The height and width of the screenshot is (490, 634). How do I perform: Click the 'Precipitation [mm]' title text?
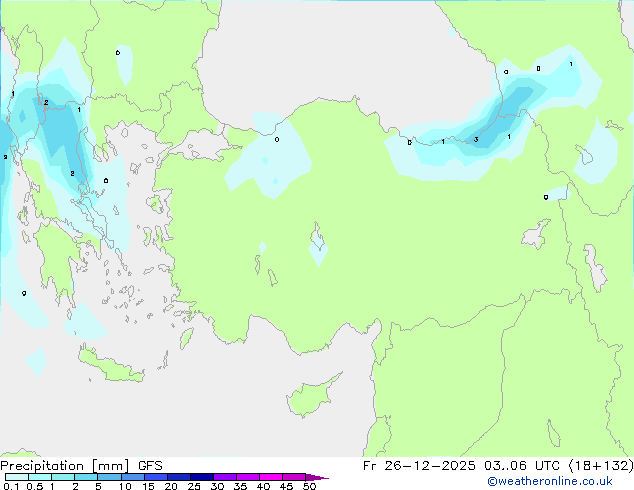[x=65, y=466]
